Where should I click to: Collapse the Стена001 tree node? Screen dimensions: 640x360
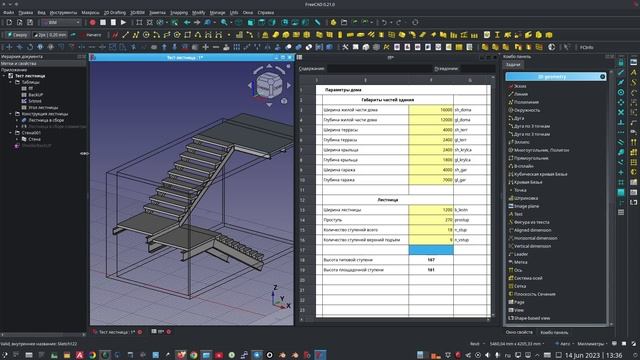click(x=11, y=133)
